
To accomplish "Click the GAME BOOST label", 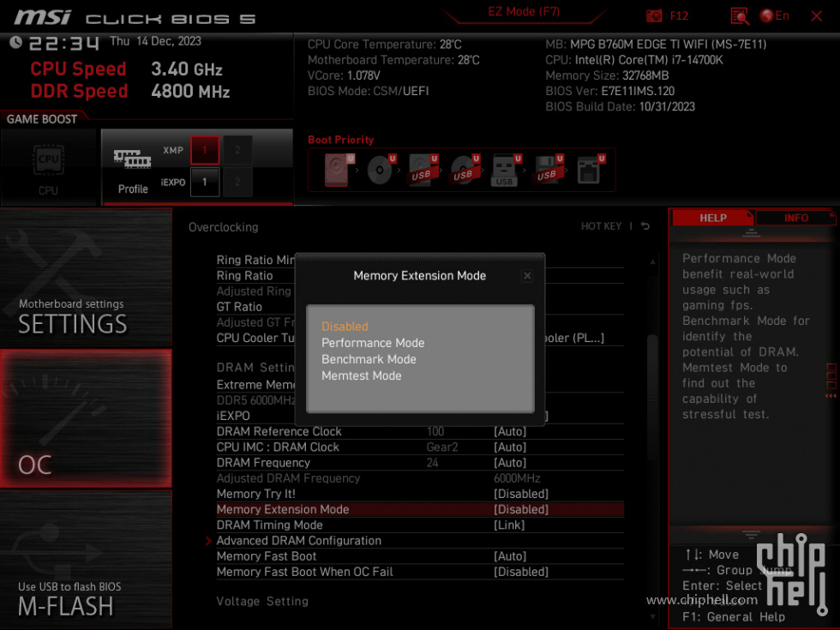I will (x=42, y=119).
